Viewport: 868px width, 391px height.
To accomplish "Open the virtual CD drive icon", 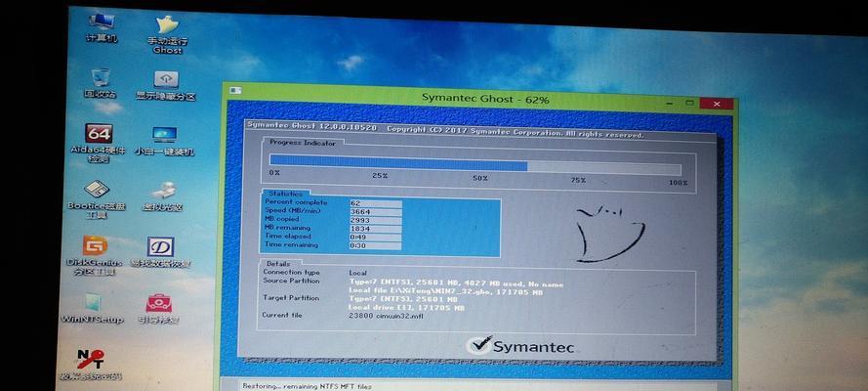I will 163,192.
